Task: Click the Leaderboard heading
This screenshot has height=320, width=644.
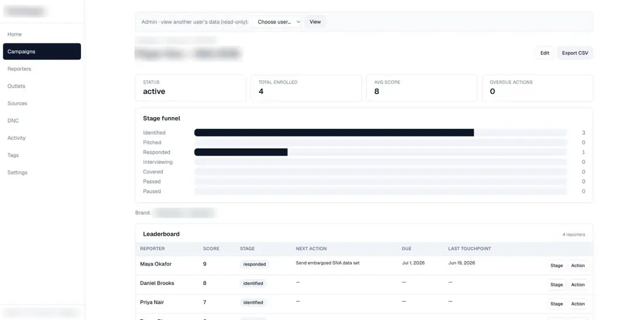Action: click(x=161, y=234)
